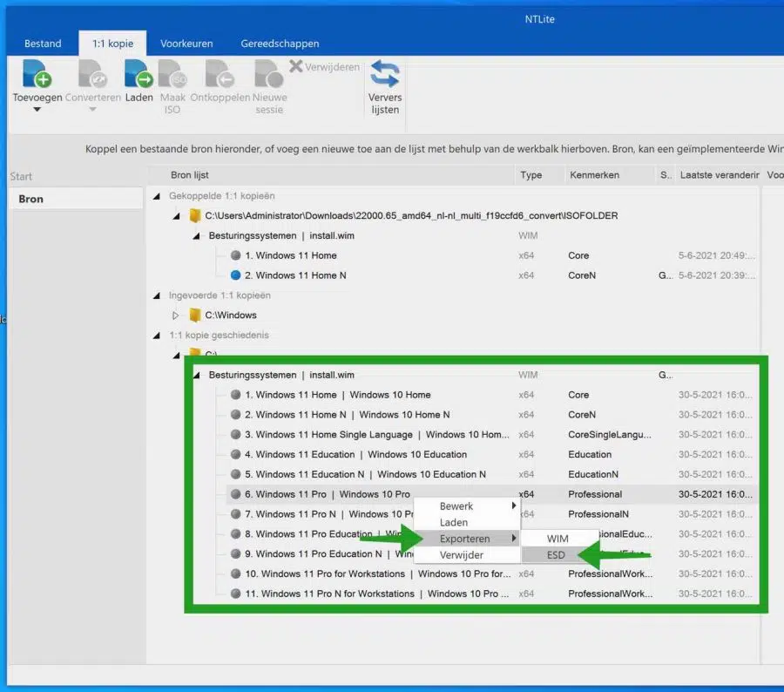Open the Bestand menu tab

tap(43, 44)
